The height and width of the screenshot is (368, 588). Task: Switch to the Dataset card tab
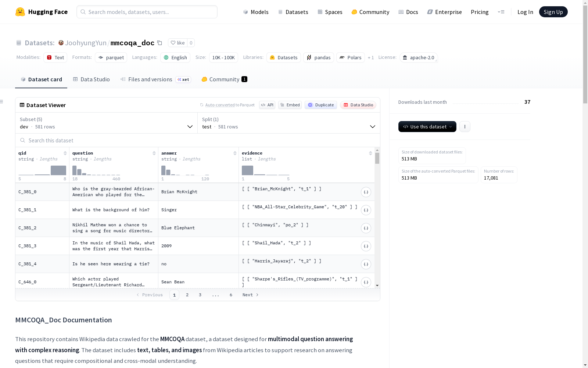click(41, 79)
